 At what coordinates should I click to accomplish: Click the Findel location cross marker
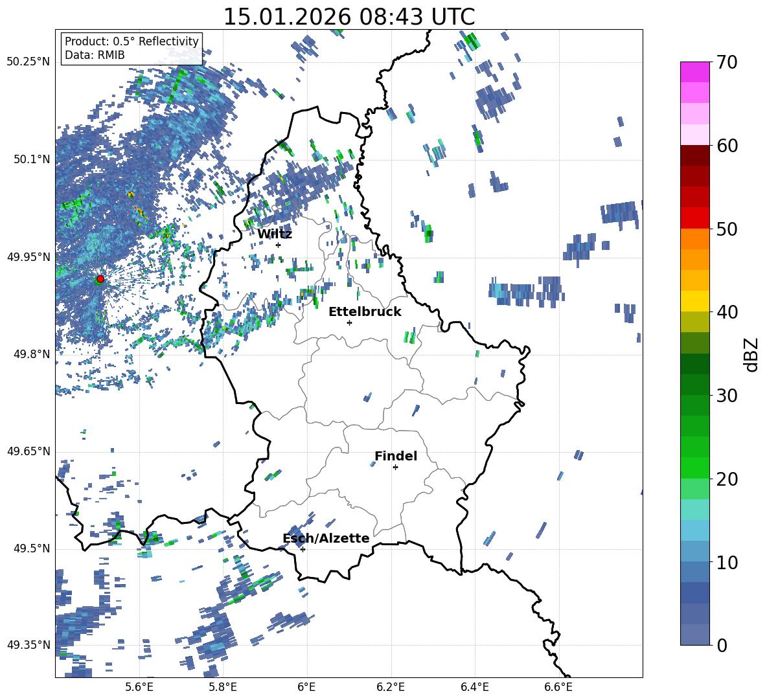395,468
